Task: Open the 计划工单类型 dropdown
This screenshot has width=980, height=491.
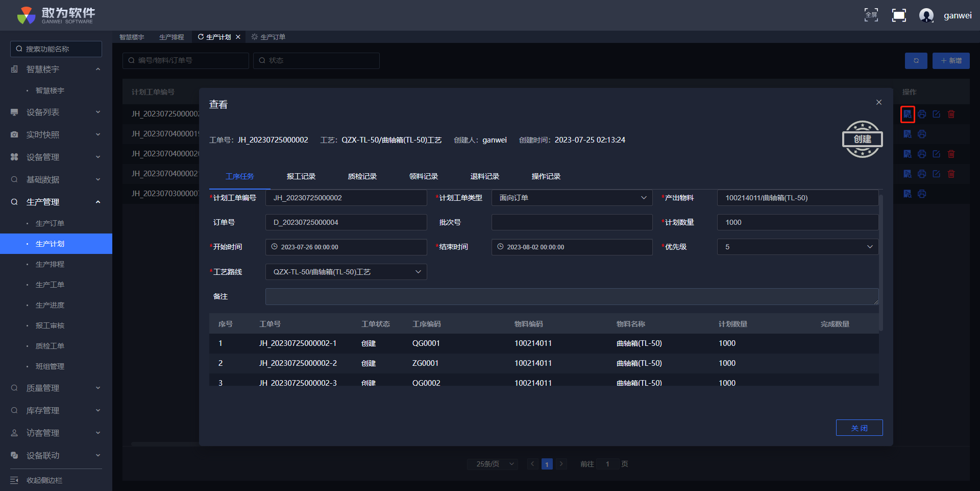Action: [572, 198]
